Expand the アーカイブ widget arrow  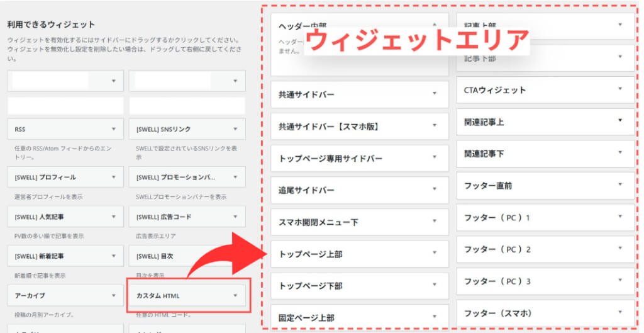click(113, 295)
